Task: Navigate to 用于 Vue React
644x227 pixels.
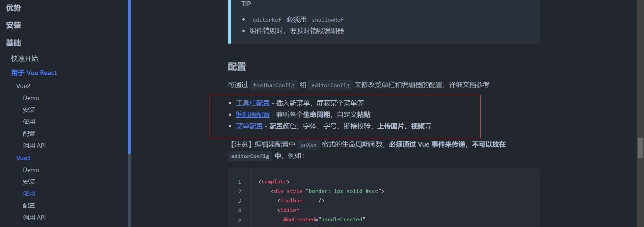Action: pos(34,72)
